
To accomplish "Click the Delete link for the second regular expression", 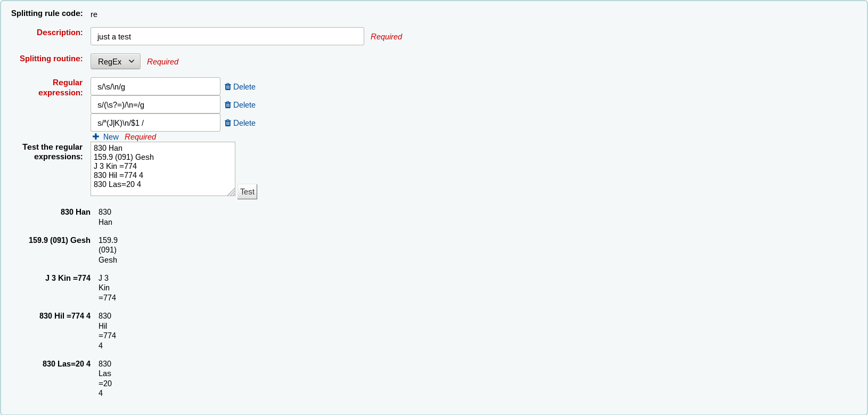I will click(244, 105).
